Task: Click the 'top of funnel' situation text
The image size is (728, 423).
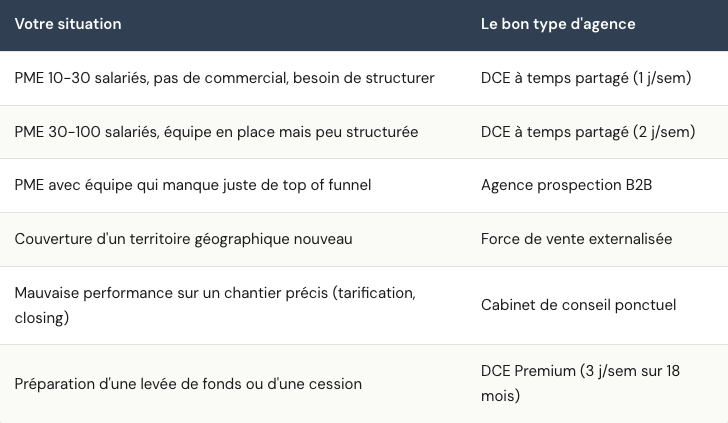Action: click(x=327, y=185)
